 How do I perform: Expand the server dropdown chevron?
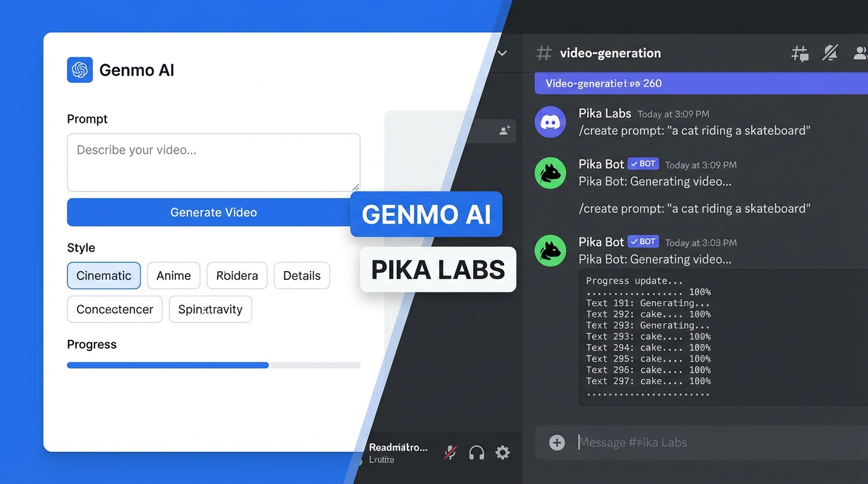pyautogui.click(x=502, y=53)
